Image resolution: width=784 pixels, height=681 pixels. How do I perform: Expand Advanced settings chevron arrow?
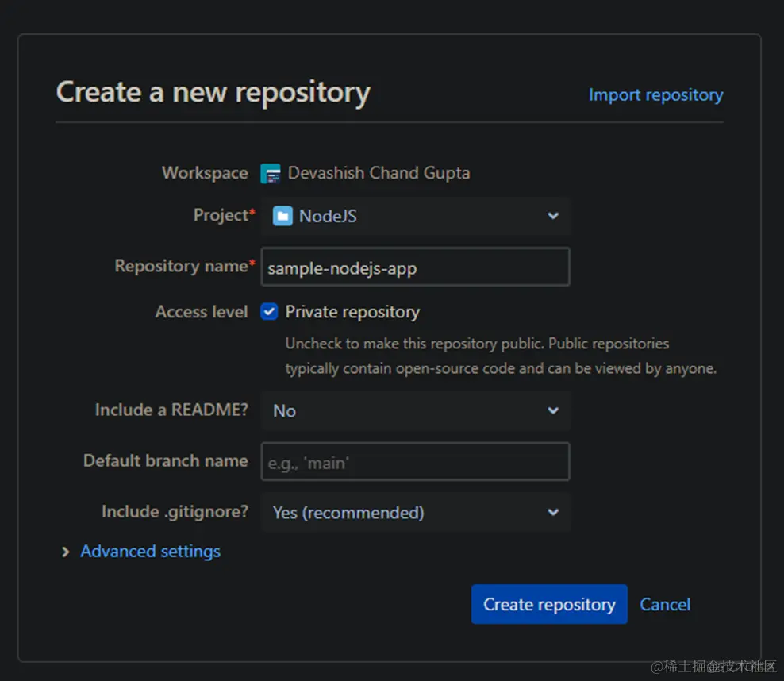click(x=66, y=552)
